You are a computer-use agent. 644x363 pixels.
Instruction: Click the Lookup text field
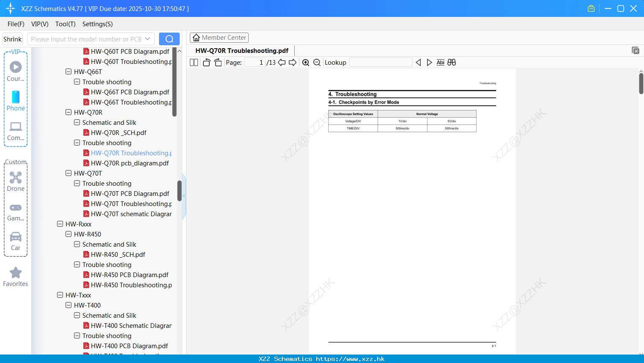click(x=381, y=62)
